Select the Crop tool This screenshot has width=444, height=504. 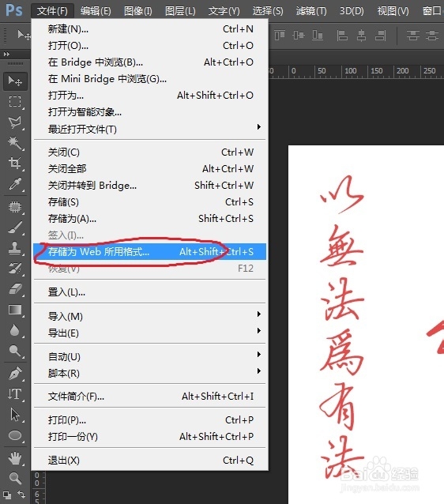pyautogui.click(x=15, y=163)
